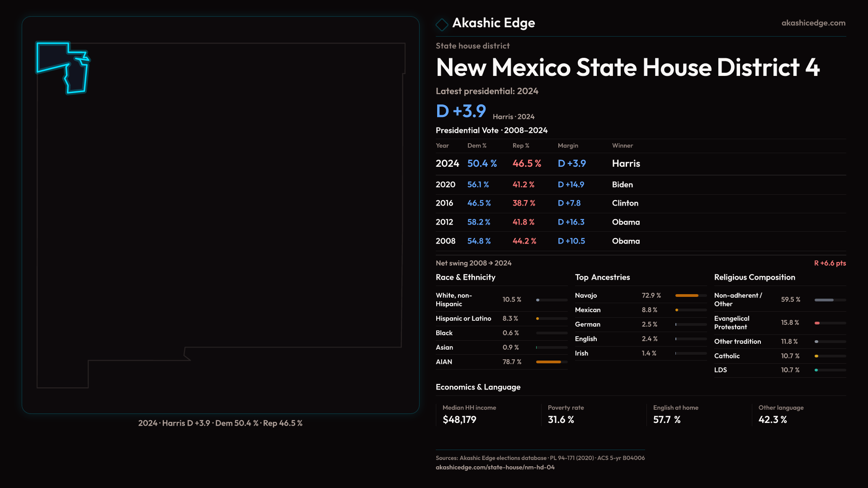
Task: Click the large D +3.9 margin headline
Action: 461,111
